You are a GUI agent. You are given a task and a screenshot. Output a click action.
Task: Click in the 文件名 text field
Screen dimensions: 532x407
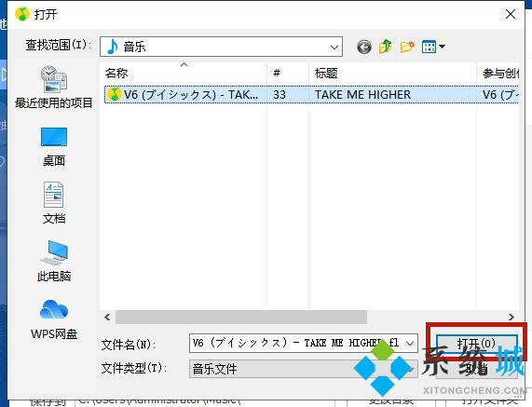tap(296, 344)
